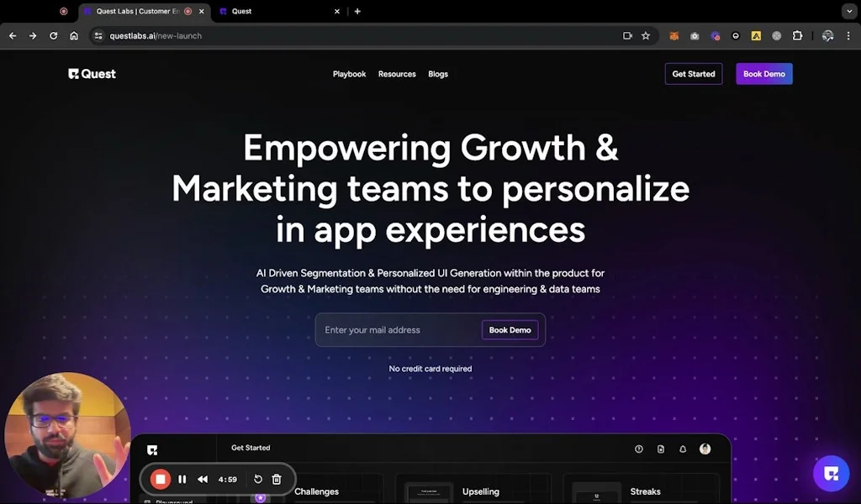Click the Book Demo button in the navbar
Screen dimensions: 861x504
[763, 74]
